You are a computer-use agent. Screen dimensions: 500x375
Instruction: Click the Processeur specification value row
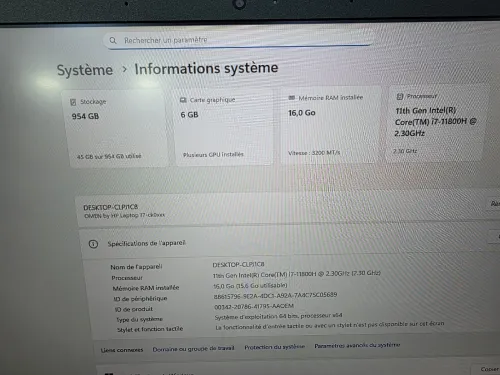296,274
